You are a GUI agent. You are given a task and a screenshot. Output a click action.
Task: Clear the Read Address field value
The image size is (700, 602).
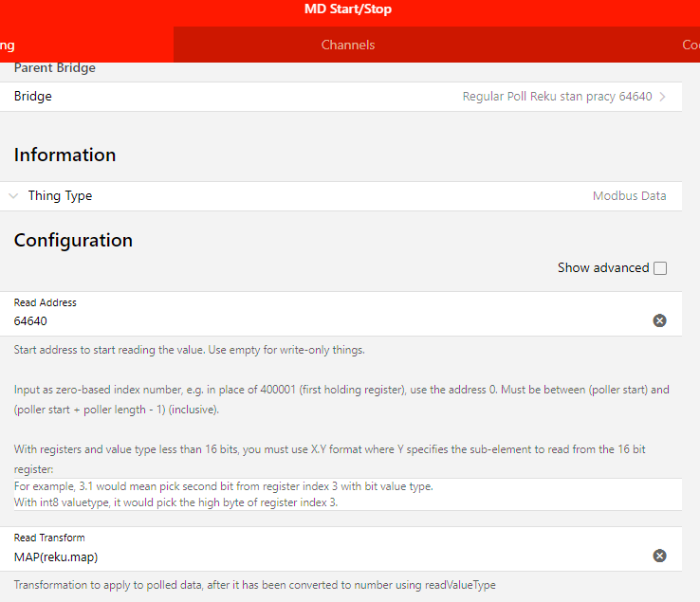tap(659, 320)
